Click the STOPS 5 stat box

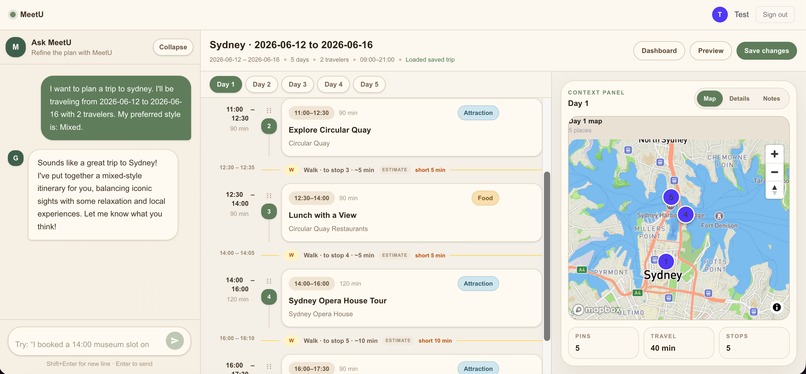pos(754,343)
